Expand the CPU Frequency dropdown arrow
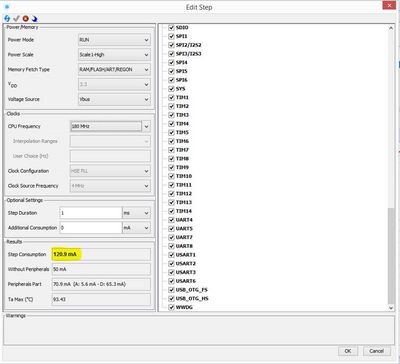The height and width of the screenshot is (364, 400). pyautogui.click(x=146, y=127)
